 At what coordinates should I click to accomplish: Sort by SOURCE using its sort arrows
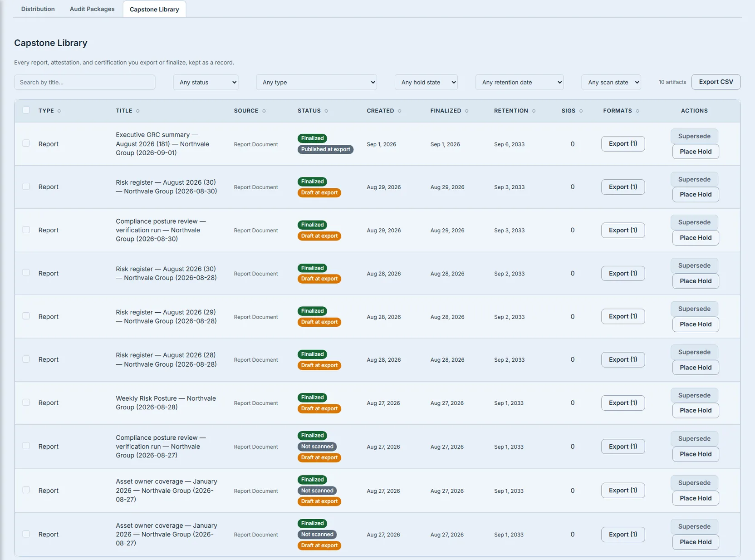tap(264, 111)
